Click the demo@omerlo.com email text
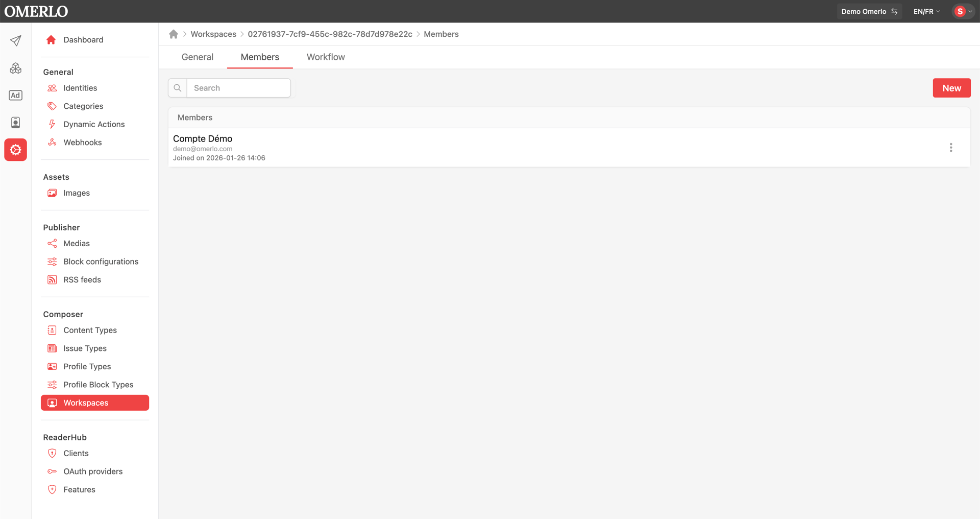980x519 pixels. 203,149
